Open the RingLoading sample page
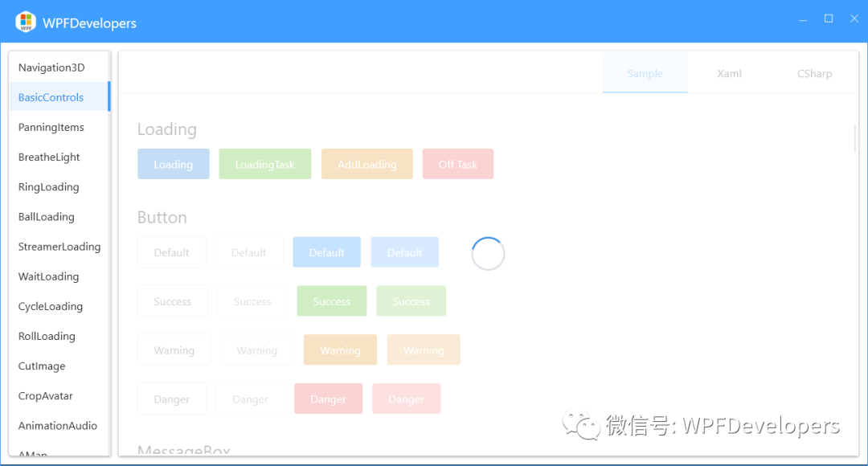 tap(48, 187)
